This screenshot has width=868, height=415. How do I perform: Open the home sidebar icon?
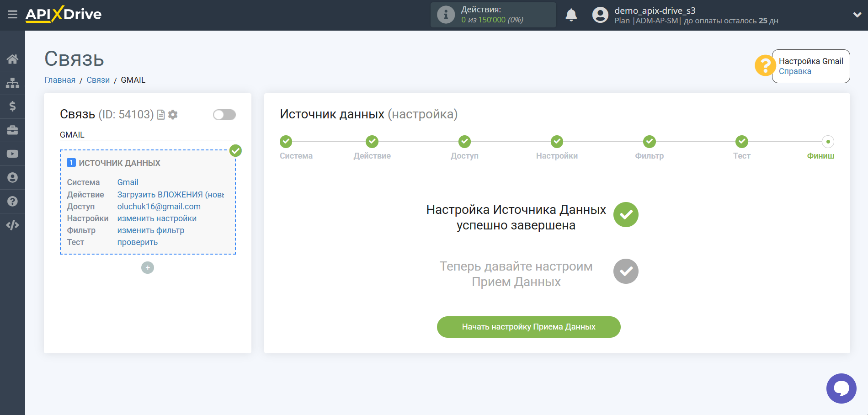click(12, 59)
